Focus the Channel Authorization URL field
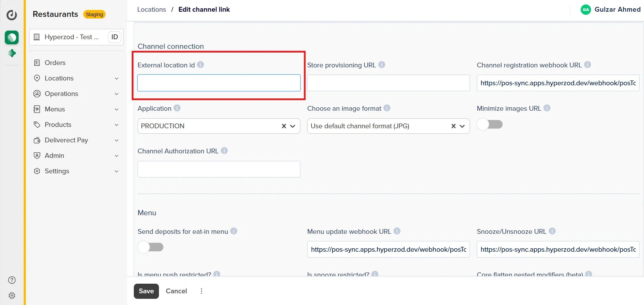Screen dimensions: 644x305 click(x=219, y=169)
